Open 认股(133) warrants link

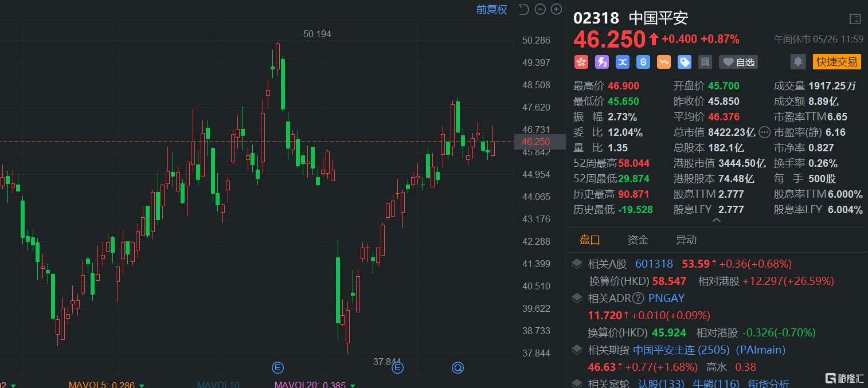tap(661, 383)
